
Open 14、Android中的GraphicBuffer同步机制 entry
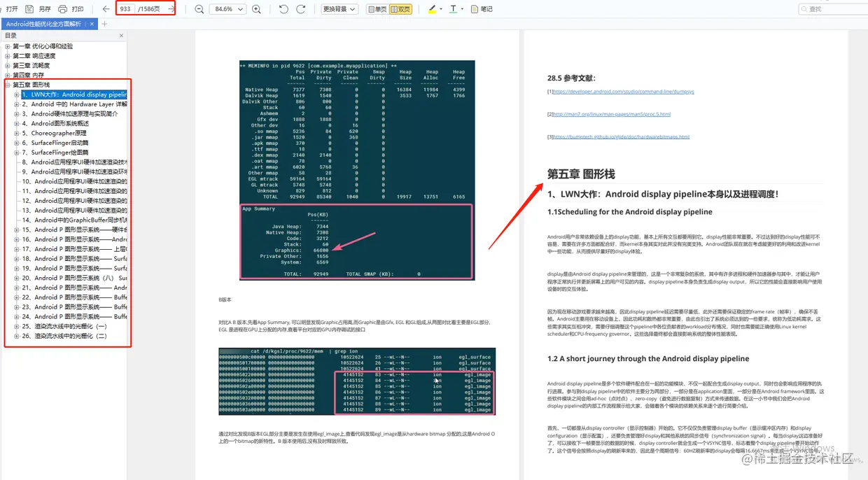click(75, 220)
